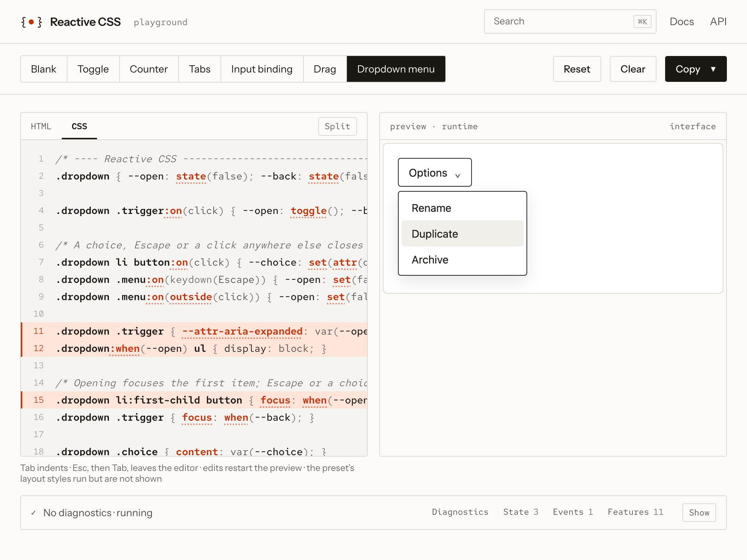Screen dimensions: 747x560
Task: Click the Reactive CSS logo icon
Action: [x=32, y=22]
